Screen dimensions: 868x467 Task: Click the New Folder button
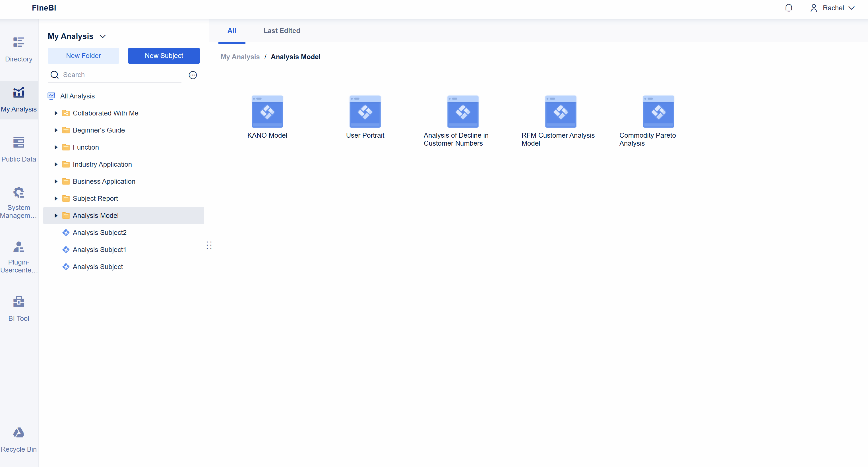click(x=83, y=55)
